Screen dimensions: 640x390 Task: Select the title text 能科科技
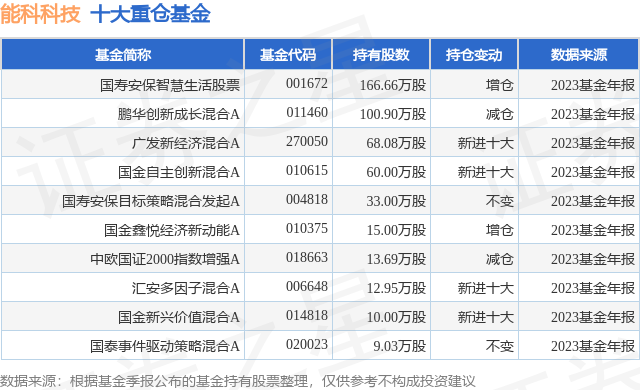(40, 14)
